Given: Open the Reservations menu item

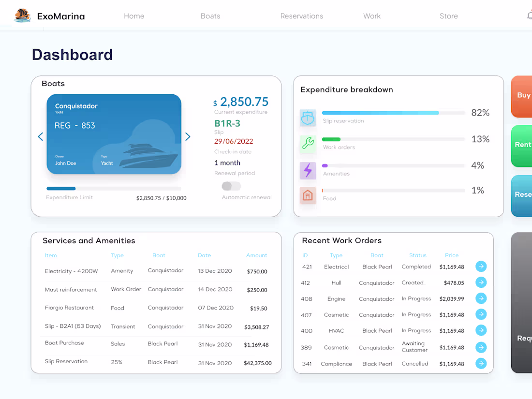Looking at the screenshot, I should point(302,16).
